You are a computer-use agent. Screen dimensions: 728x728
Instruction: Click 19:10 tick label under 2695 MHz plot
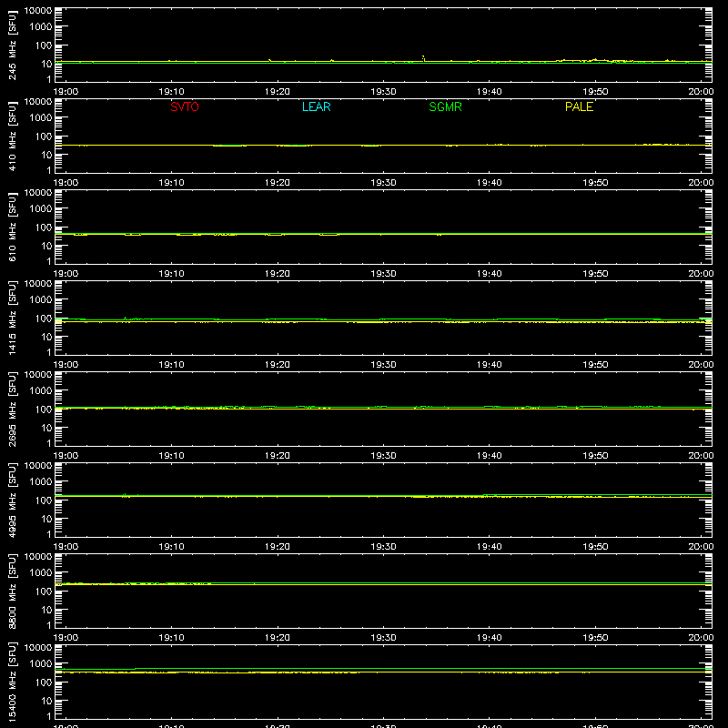tap(171, 456)
